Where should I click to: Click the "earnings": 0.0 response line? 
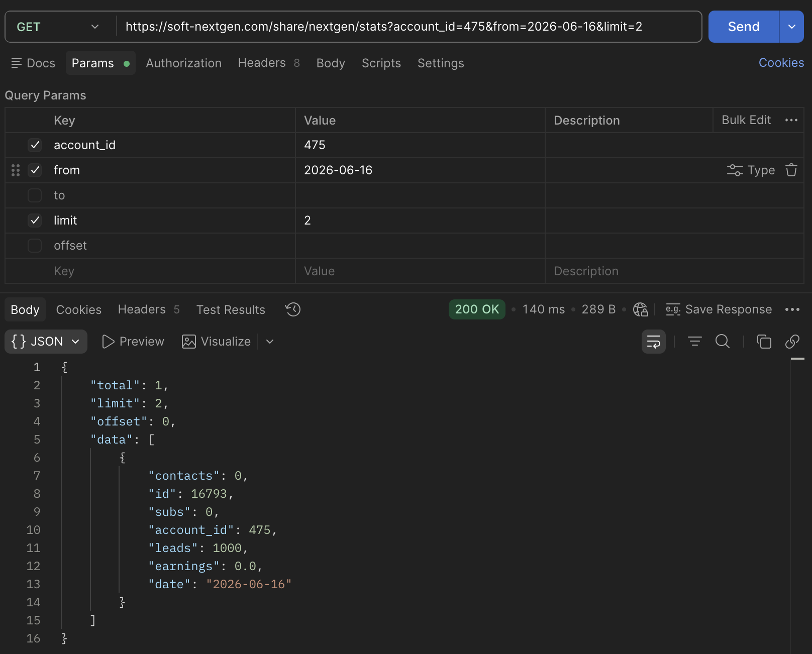click(x=206, y=566)
